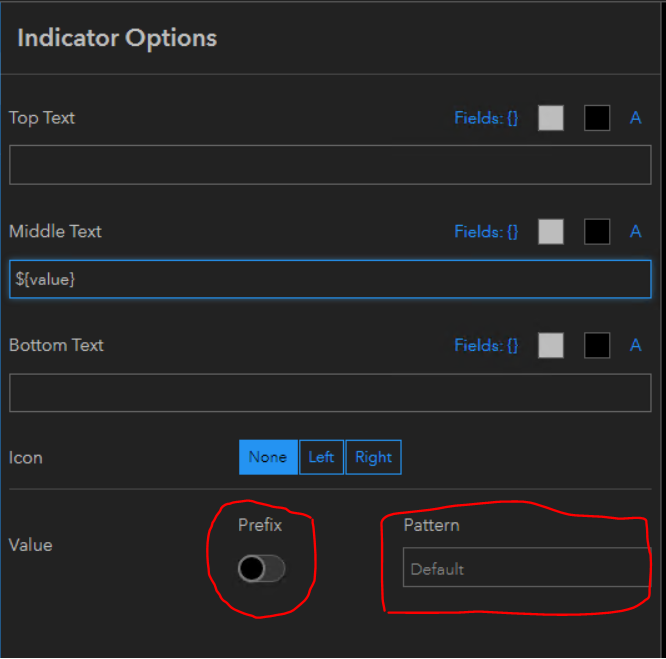
Task: Click the Middle Text 'A' font icon
Action: [635, 232]
